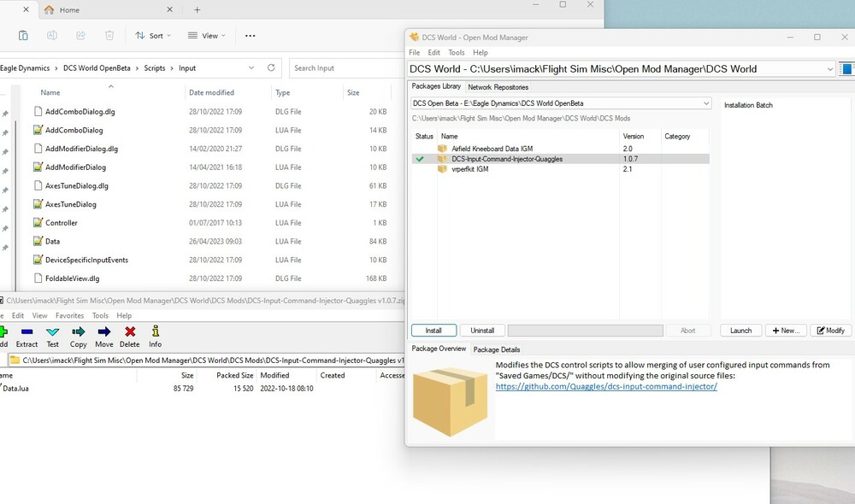This screenshot has height=504, width=855.
Task: Open the Favorites menu in 7-Zip
Action: coord(69,315)
